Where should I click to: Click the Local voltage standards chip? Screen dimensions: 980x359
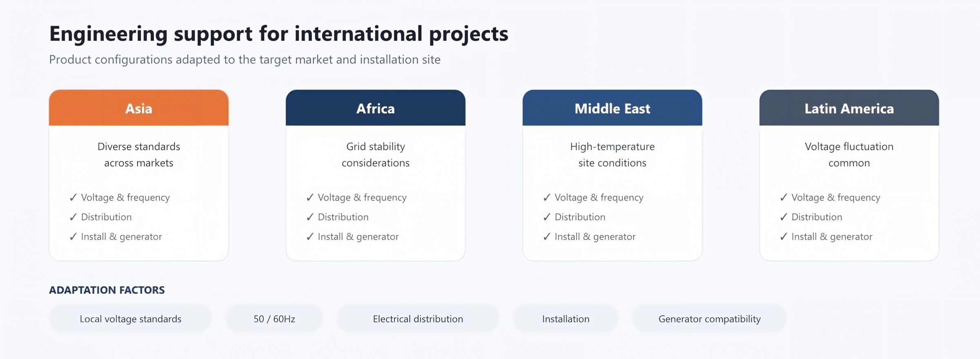pyautogui.click(x=130, y=319)
